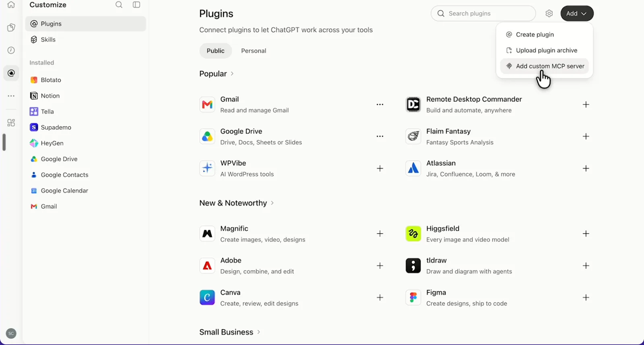This screenshot has width=644, height=345.
Task: Click the history clock icon in rail
Action: pyautogui.click(x=11, y=50)
